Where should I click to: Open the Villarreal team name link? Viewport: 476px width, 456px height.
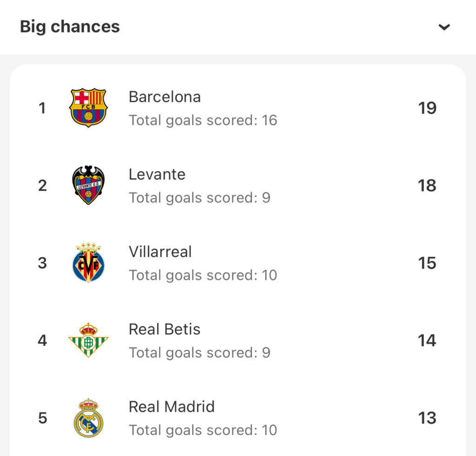tap(160, 251)
